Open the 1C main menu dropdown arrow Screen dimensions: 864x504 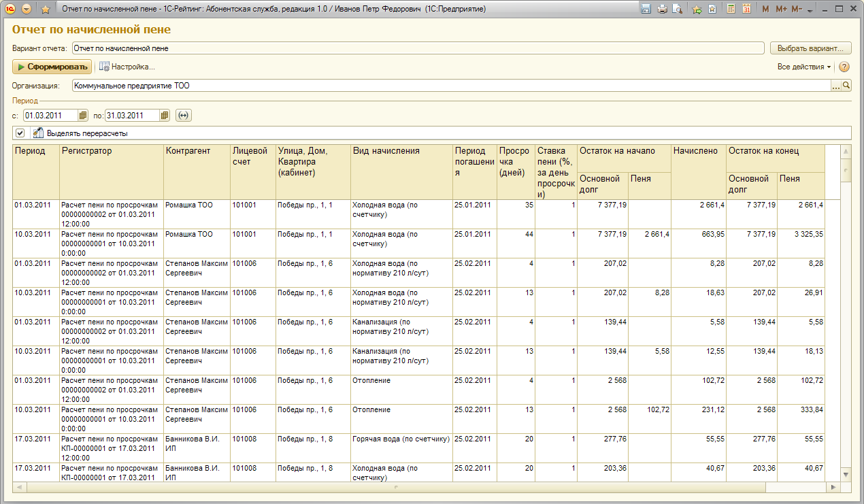(27, 9)
